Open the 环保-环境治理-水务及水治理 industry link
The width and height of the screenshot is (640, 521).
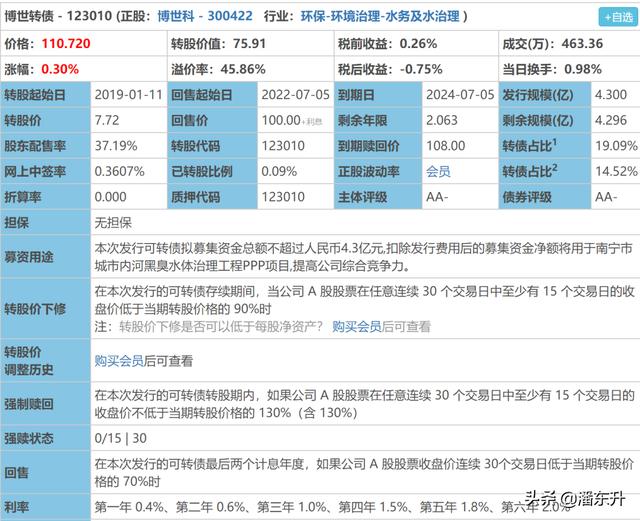pos(380,16)
